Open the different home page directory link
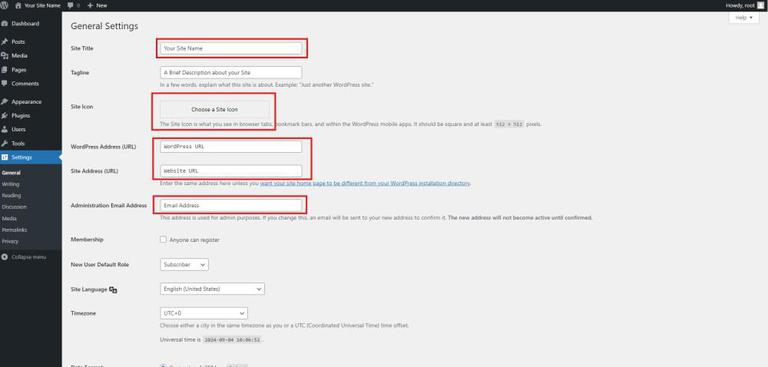768x367 pixels. click(x=365, y=183)
